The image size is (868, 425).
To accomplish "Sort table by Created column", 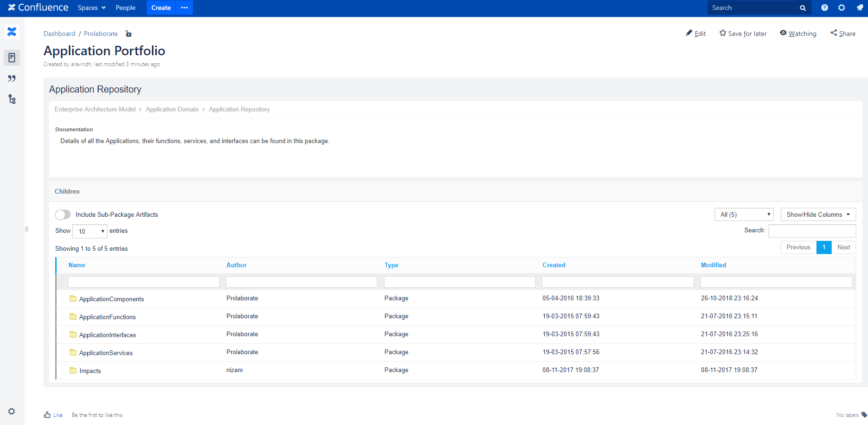I will (554, 265).
